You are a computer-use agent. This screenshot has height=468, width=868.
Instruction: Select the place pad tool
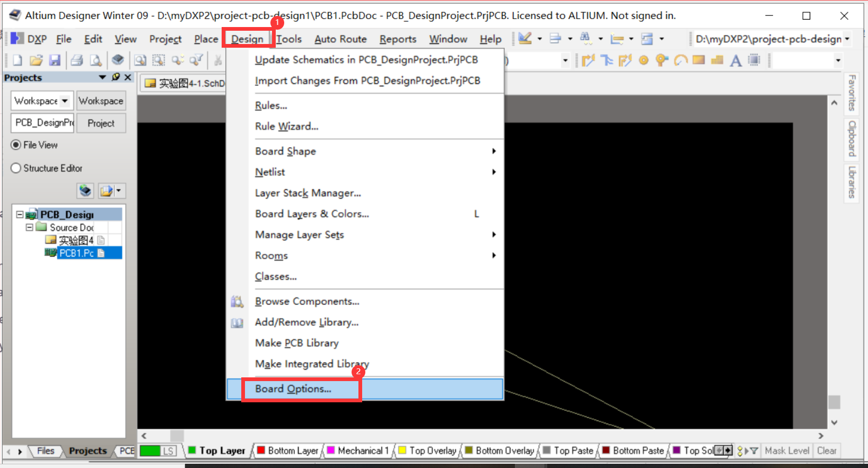tap(643, 60)
